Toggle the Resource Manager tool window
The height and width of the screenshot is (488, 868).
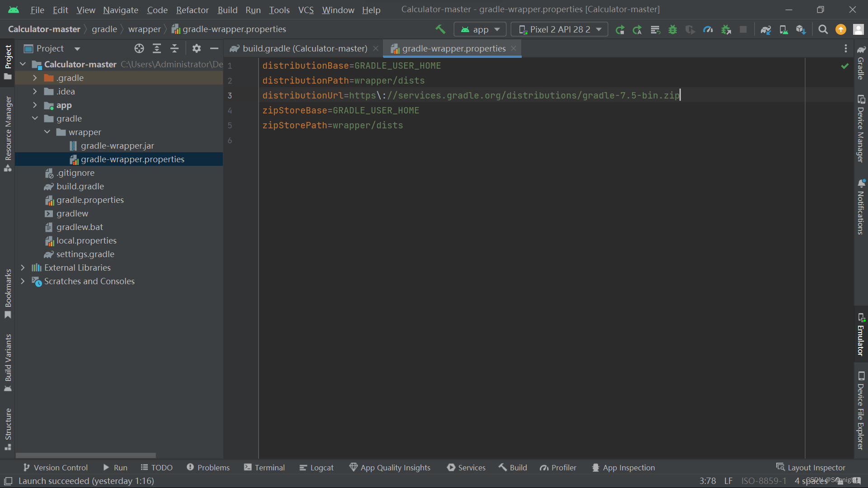point(8,134)
